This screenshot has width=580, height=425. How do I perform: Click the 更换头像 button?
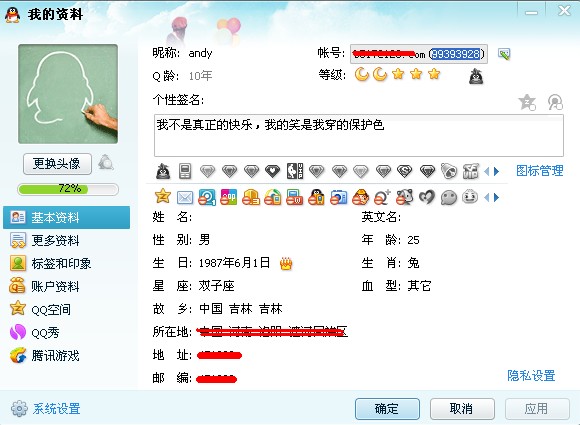[x=57, y=163]
